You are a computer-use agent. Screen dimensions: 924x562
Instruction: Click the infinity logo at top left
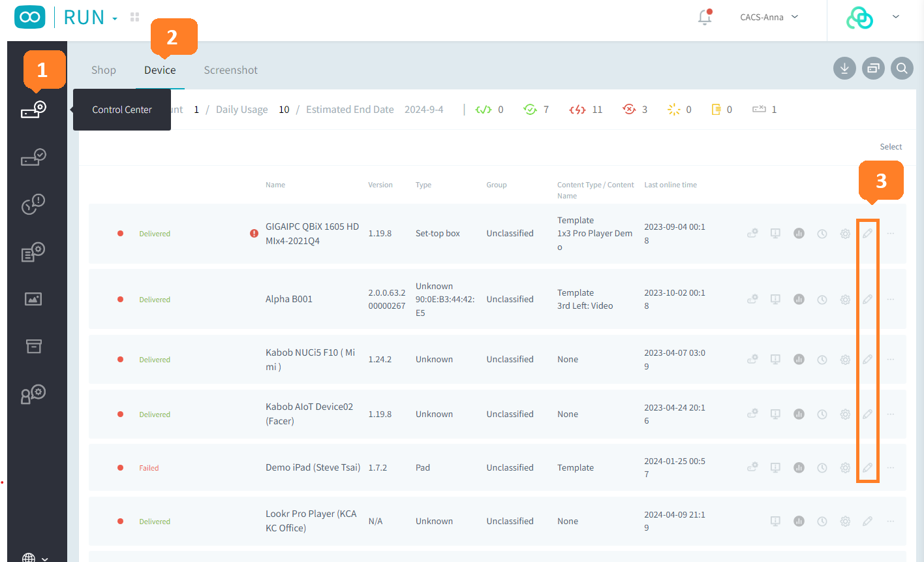coord(30,17)
